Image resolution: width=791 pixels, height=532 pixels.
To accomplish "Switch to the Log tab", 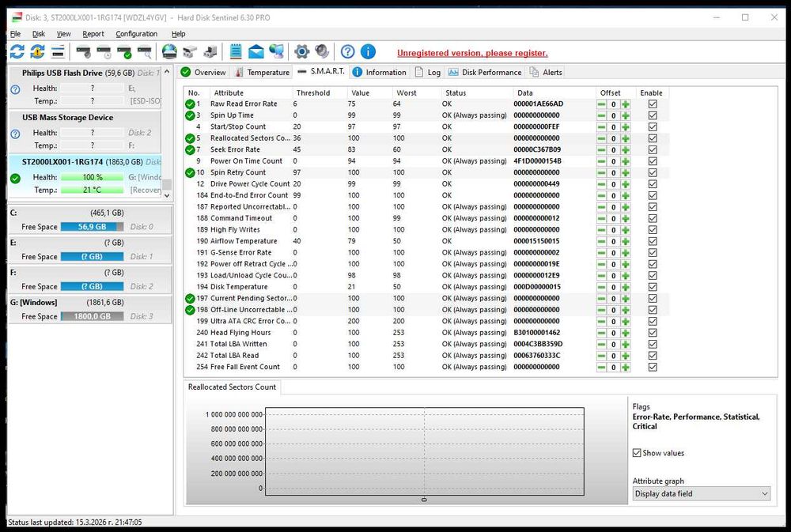I will [428, 72].
